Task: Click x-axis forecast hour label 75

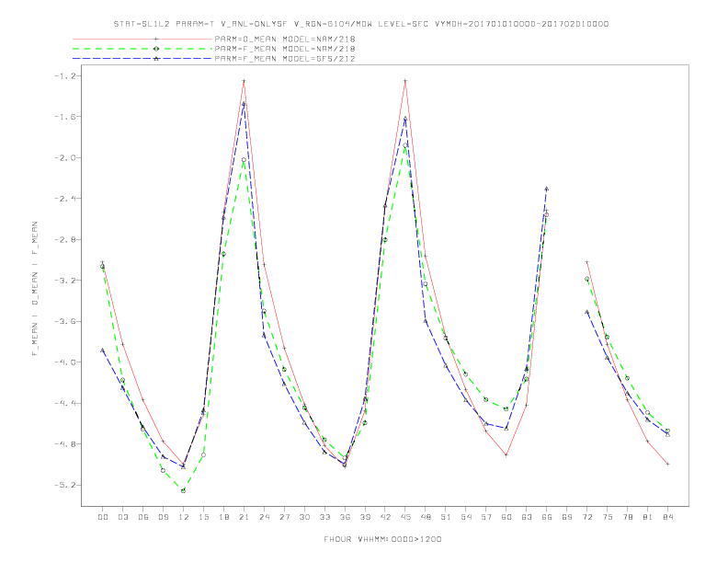Action: [x=608, y=517]
